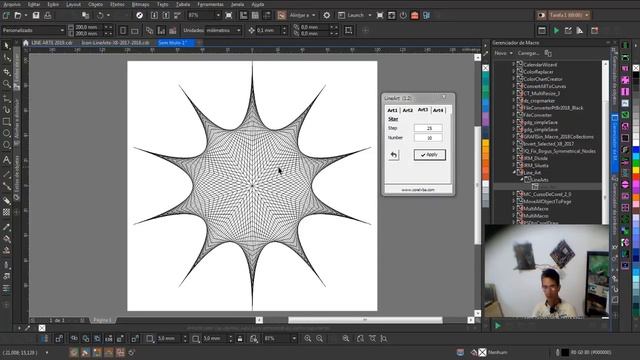640x360 pixels.
Task: Expand the CalendarWizard macro node
Action: coord(514,64)
